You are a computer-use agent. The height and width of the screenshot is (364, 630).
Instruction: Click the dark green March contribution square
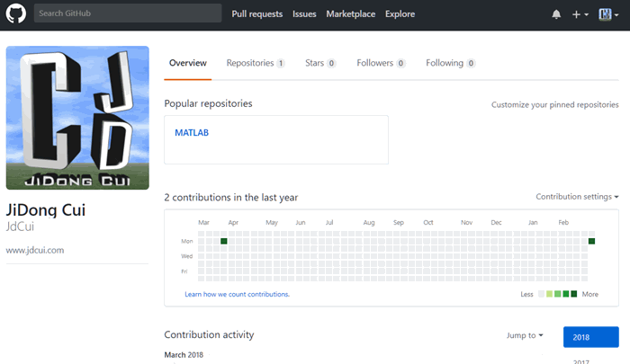point(224,241)
